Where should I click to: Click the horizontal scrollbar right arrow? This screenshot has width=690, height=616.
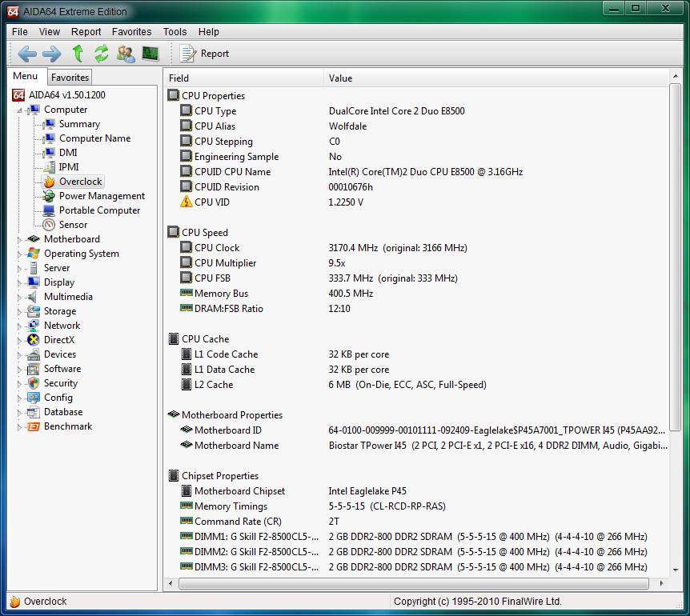point(661,583)
